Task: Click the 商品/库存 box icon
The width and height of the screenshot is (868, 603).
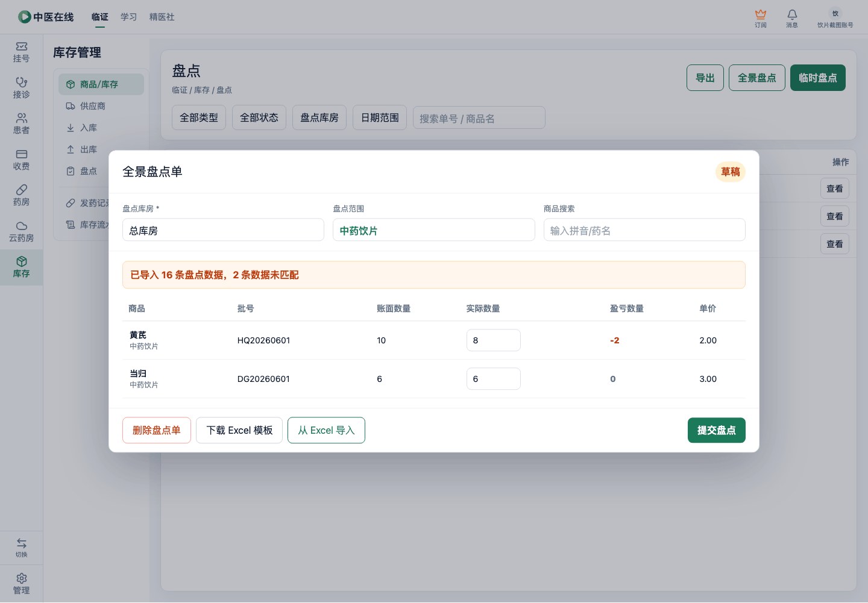Action: [x=71, y=84]
